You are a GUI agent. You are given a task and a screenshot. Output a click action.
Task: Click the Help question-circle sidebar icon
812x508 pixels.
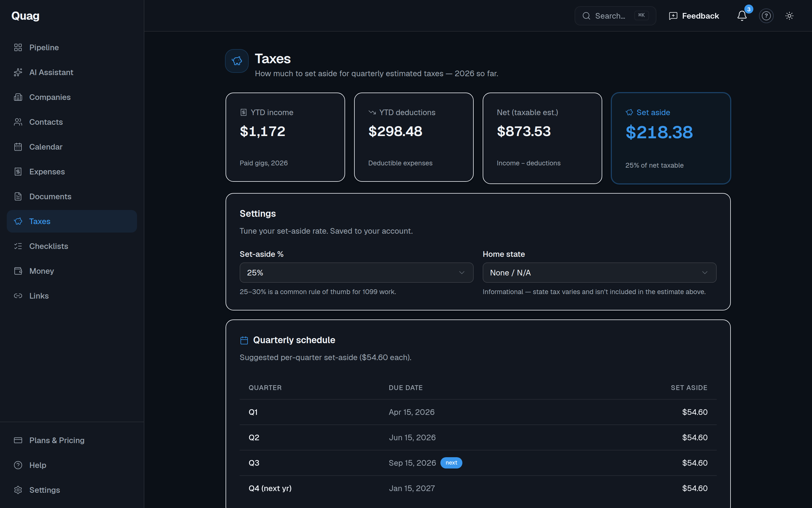pos(18,465)
